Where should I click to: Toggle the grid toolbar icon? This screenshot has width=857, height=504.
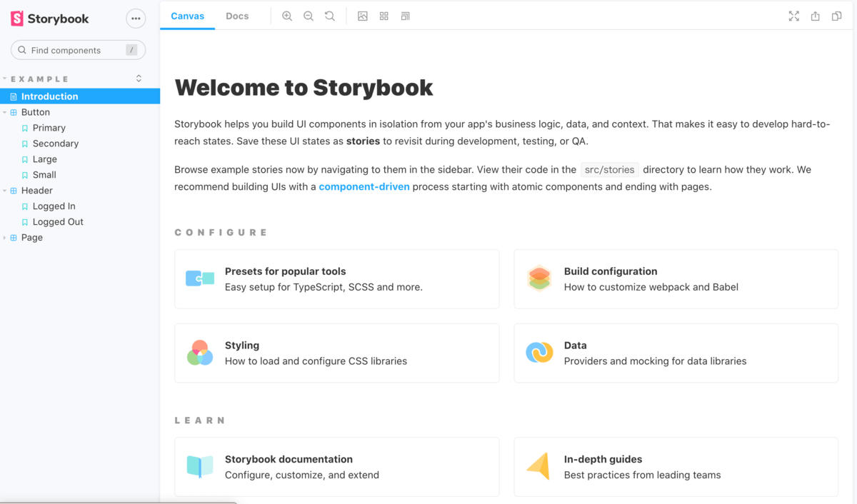point(384,16)
